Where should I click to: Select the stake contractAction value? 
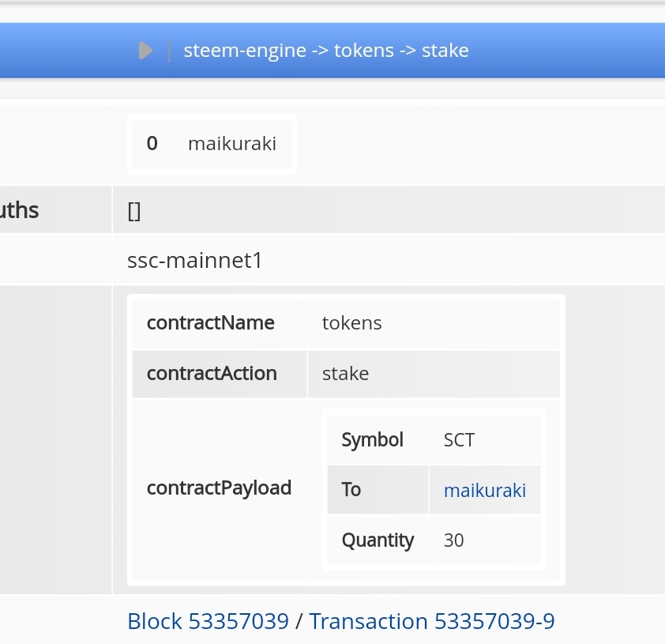coord(345,373)
